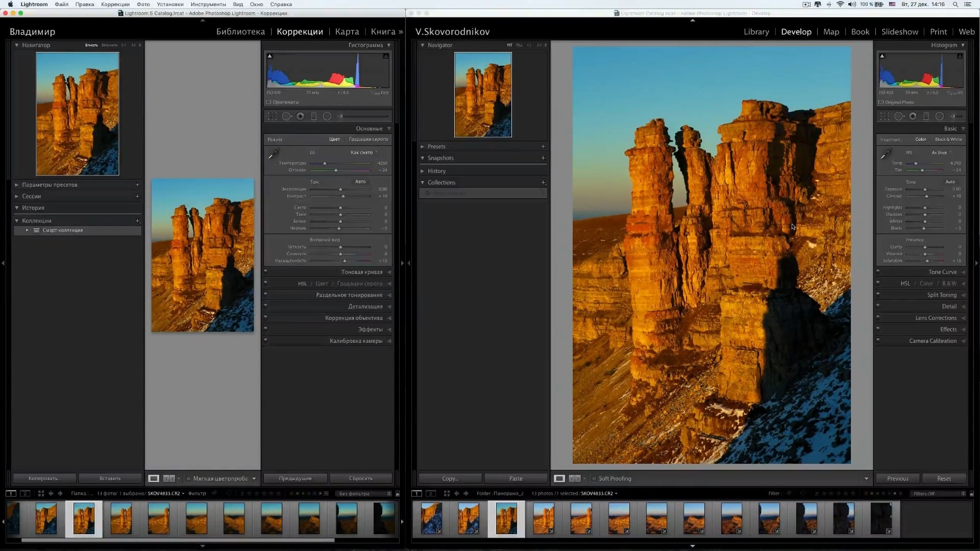The height and width of the screenshot is (551, 980).
Task: Add a new session with the Сессии plus icon
Action: 137,196
